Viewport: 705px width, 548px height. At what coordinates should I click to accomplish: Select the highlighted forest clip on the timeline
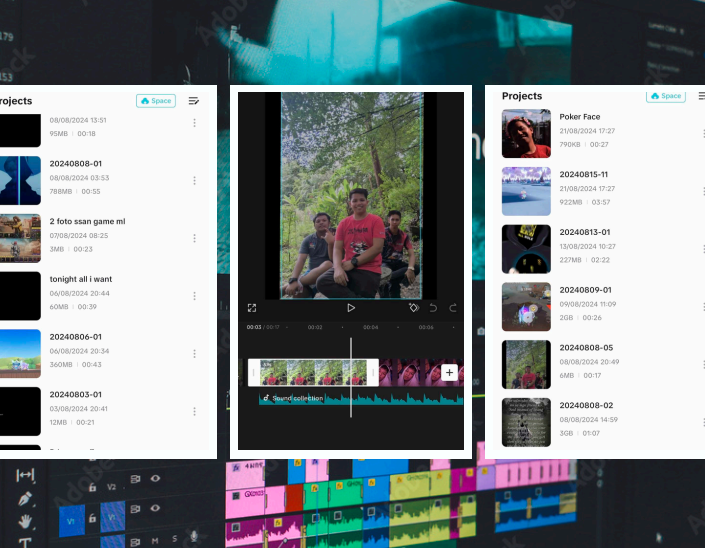pos(313,372)
